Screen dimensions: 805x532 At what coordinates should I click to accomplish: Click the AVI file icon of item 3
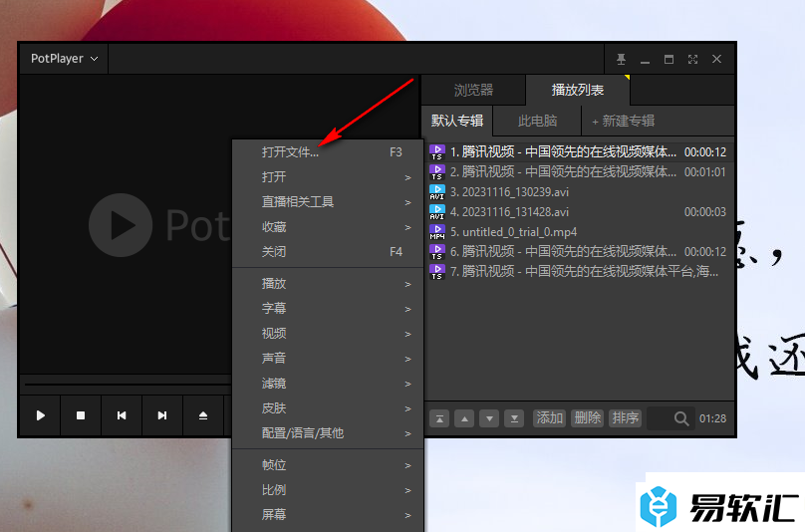coord(437,192)
